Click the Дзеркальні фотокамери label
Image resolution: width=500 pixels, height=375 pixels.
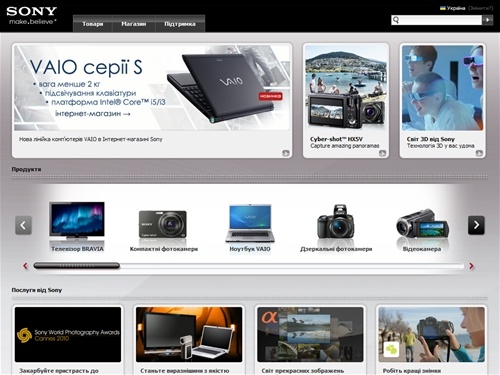click(x=336, y=249)
